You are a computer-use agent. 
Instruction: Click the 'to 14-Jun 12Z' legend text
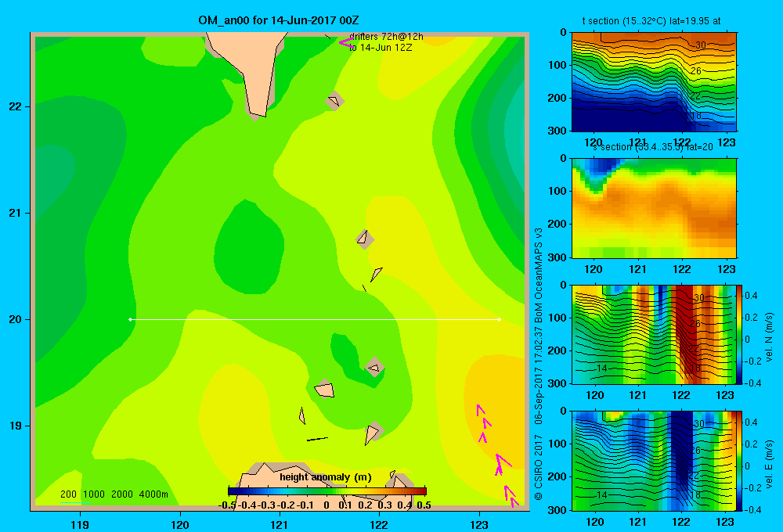point(381,48)
